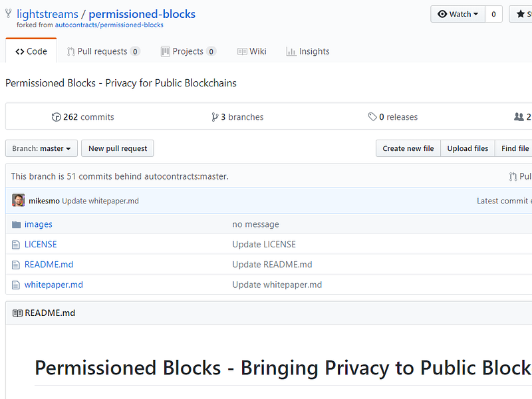The image size is (532, 399).
Task: Open the whitepaper.md file link
Action: click(54, 285)
